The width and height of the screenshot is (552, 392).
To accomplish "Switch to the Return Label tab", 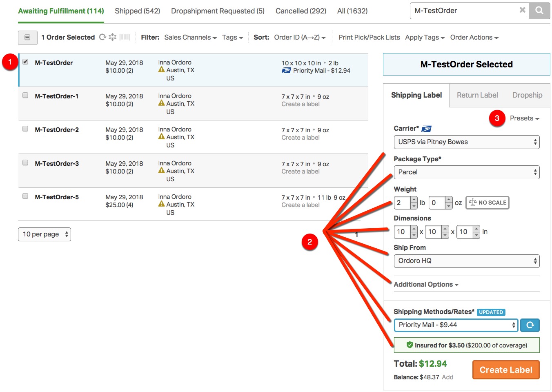I will tap(477, 95).
